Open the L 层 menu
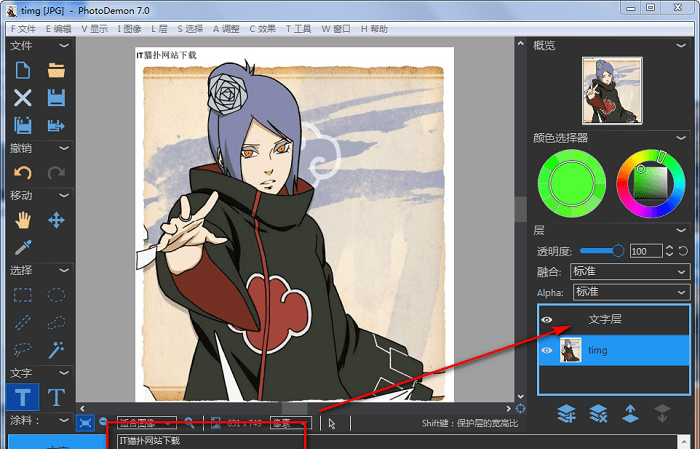The height and width of the screenshot is (466, 700). coord(159,29)
